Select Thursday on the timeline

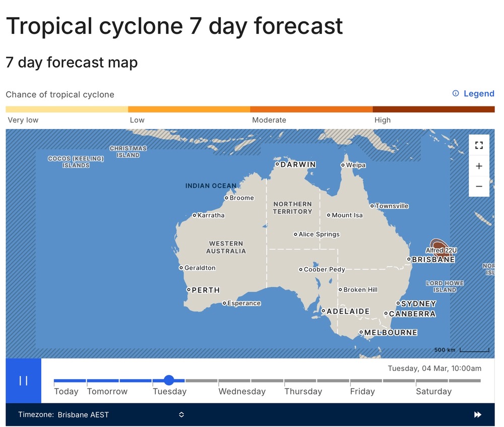[303, 391]
